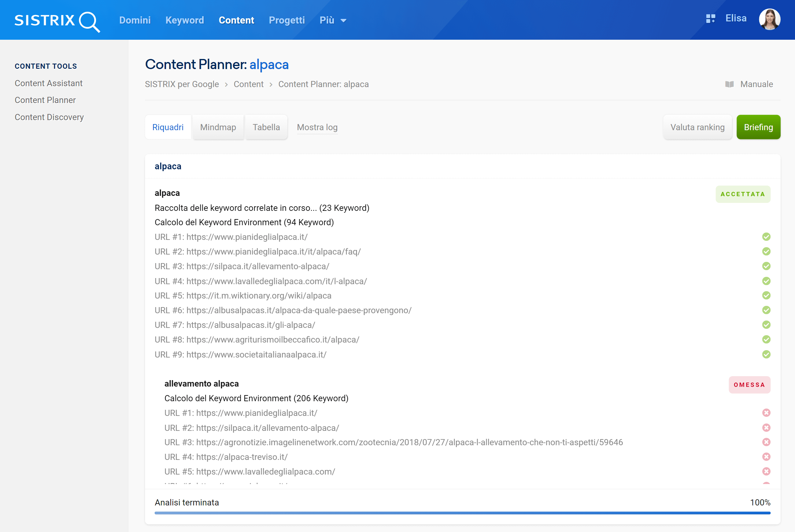
Task: Click the Content breadcrumb link
Action: (x=249, y=84)
